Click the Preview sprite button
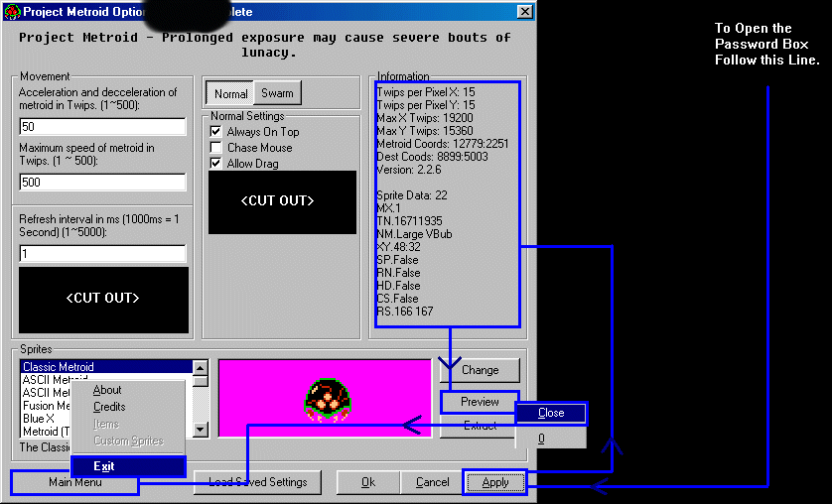 [x=479, y=402]
